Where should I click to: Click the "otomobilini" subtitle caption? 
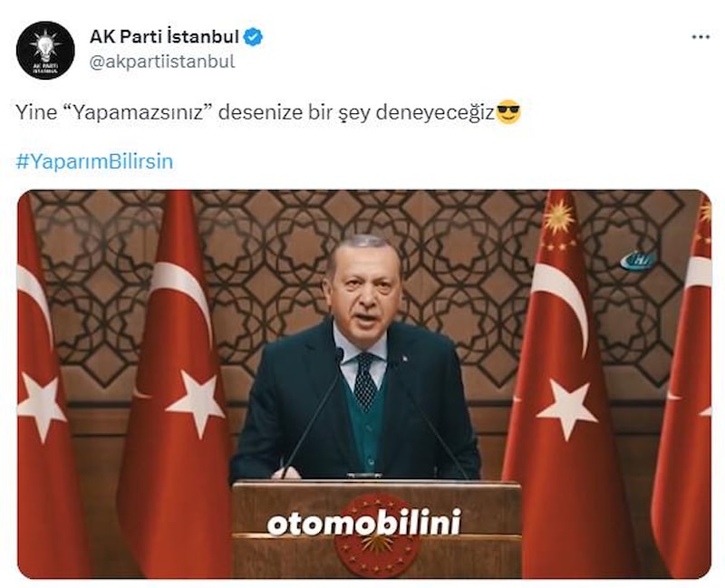coord(364,524)
